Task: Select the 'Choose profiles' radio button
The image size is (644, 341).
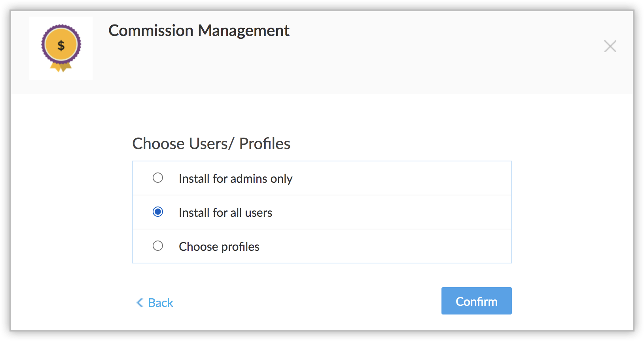Action: (158, 246)
